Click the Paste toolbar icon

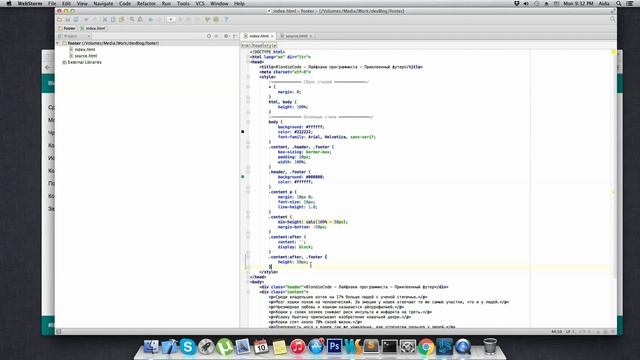point(121,19)
